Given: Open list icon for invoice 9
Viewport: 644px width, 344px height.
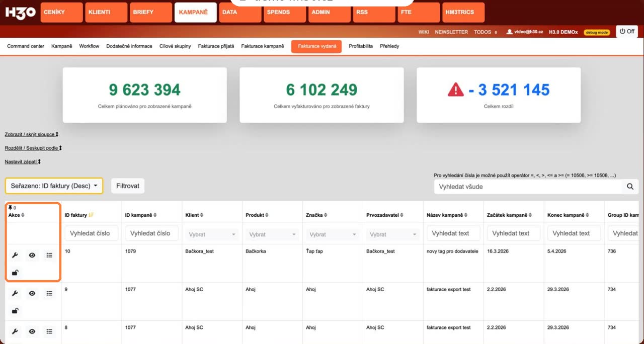Looking at the screenshot, I should point(49,293).
